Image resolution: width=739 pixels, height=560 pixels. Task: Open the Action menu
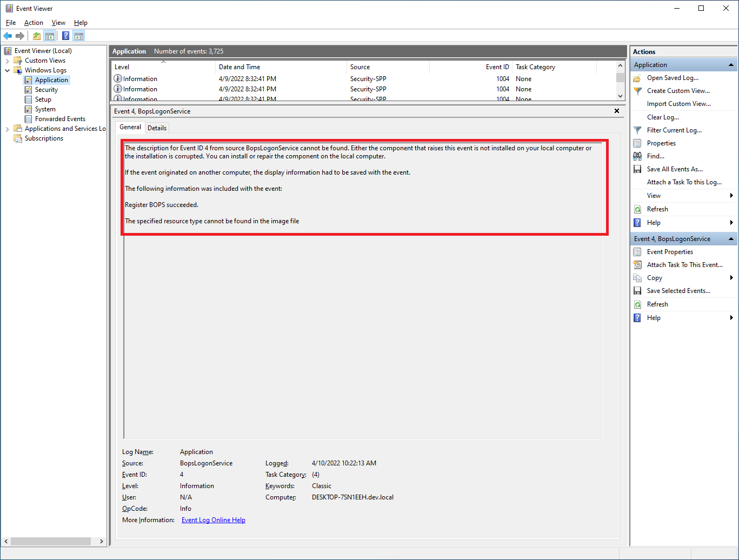(34, 23)
